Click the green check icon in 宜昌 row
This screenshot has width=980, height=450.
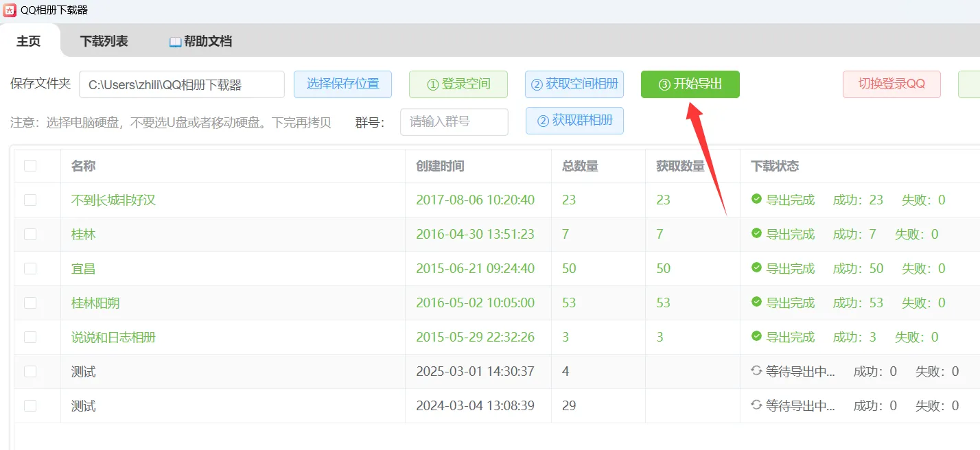click(756, 268)
